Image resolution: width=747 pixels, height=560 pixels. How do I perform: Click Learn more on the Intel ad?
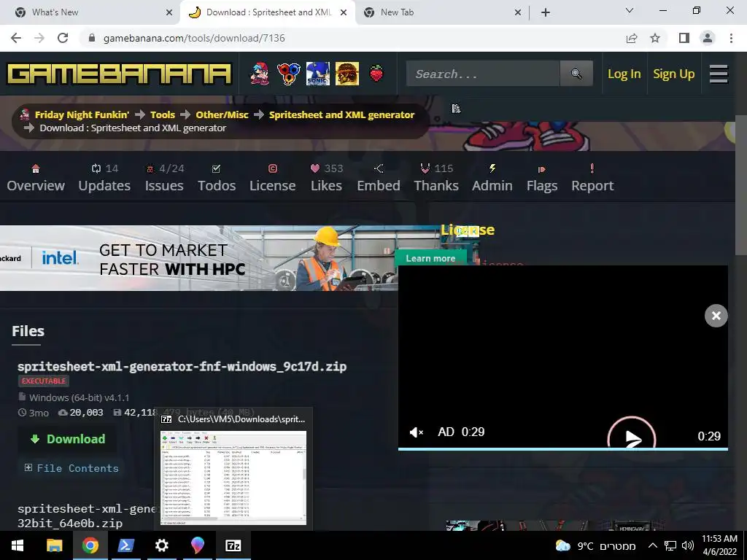pos(430,258)
